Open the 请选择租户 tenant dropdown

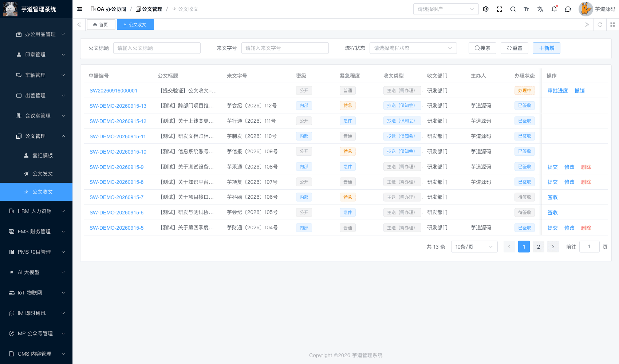point(446,9)
